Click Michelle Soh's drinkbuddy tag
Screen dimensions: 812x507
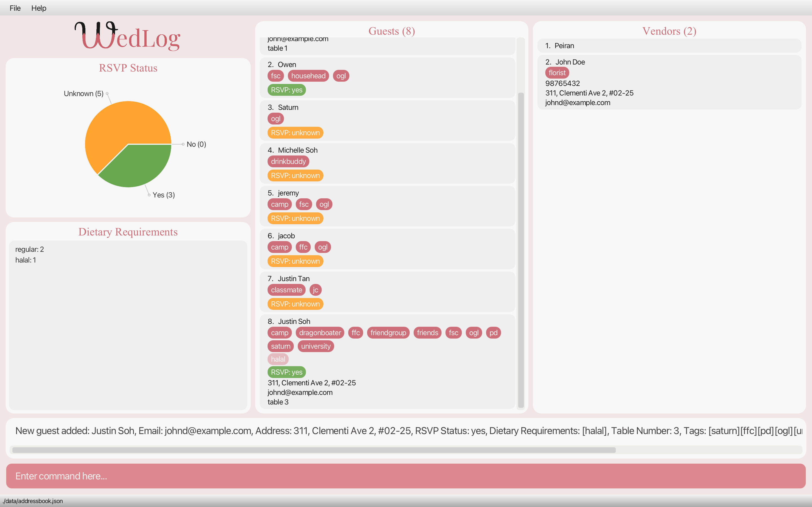[x=288, y=162]
